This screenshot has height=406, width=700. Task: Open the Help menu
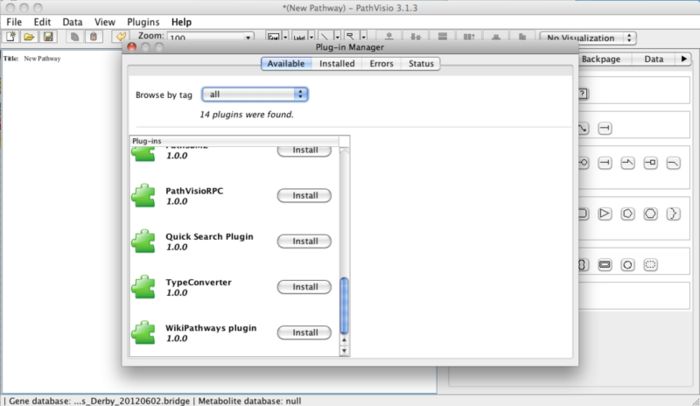tap(181, 22)
